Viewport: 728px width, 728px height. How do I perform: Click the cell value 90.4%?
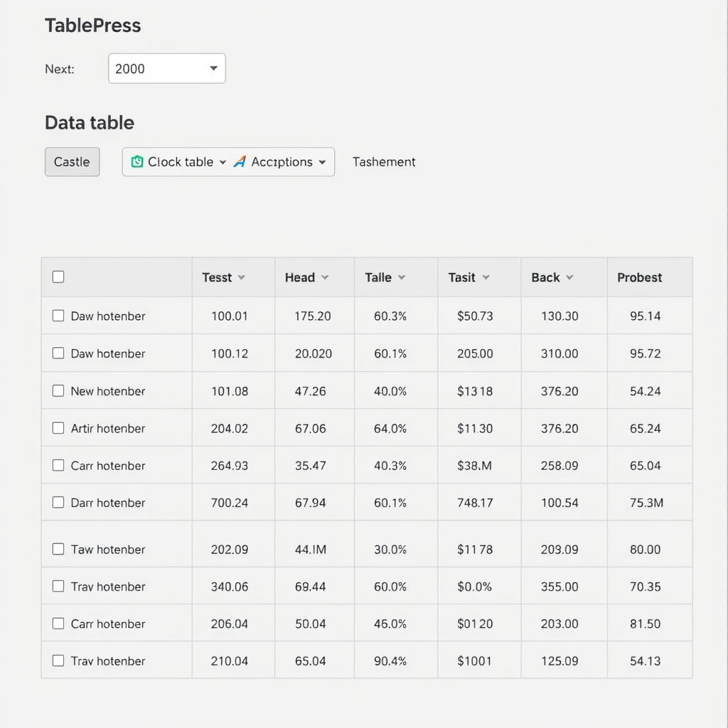coord(390,660)
